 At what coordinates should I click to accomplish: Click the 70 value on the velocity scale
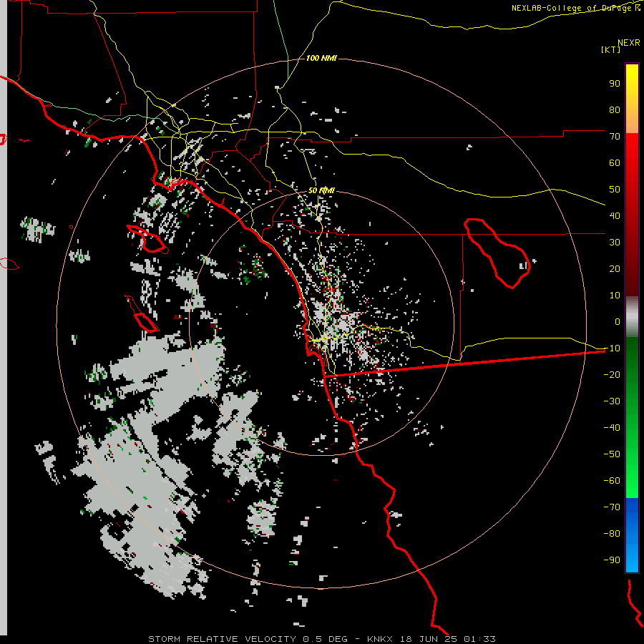point(615,137)
